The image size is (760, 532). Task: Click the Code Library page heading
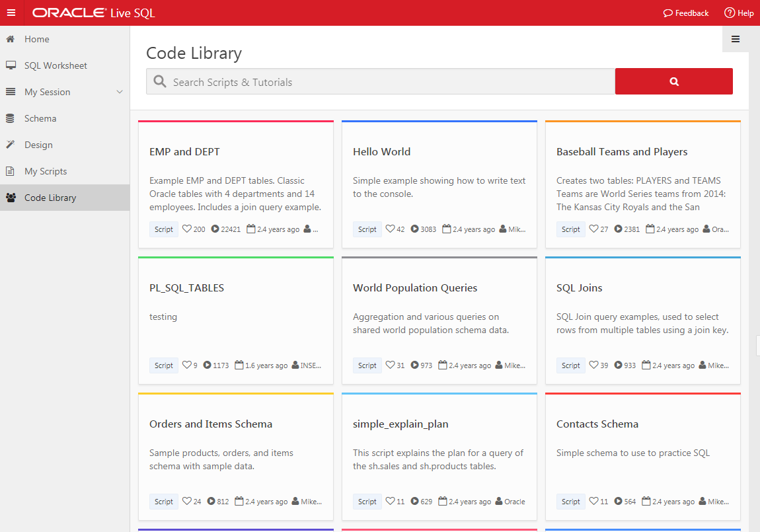click(x=194, y=53)
